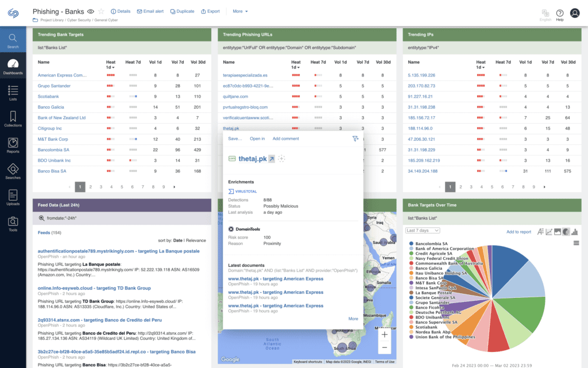Click the Feed Data query field fromdate:"-24h"
588x368 pixels.
pos(122,218)
